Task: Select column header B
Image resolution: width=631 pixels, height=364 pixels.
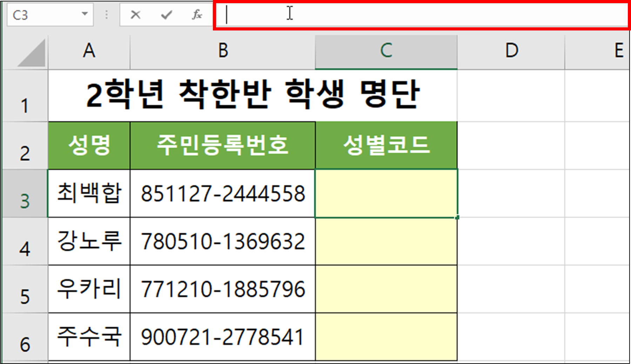Action: (x=223, y=51)
